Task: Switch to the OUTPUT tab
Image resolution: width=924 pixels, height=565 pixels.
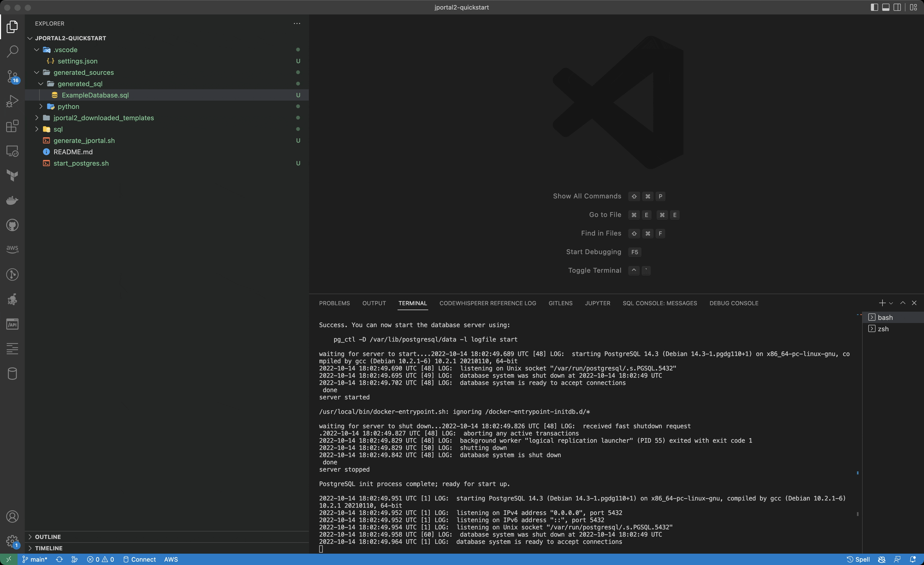Action: tap(374, 303)
